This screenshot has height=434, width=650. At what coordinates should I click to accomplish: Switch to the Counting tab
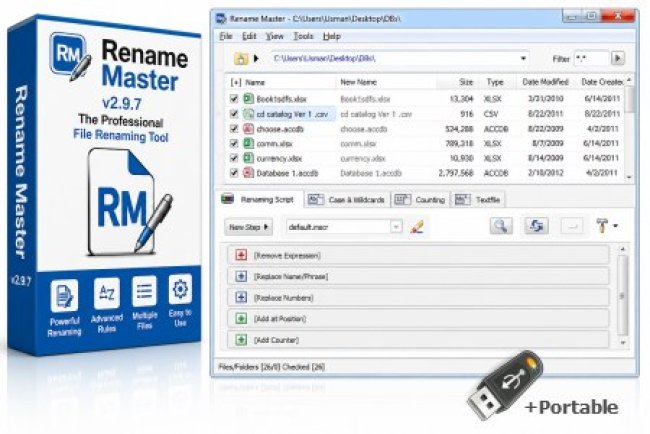point(420,200)
